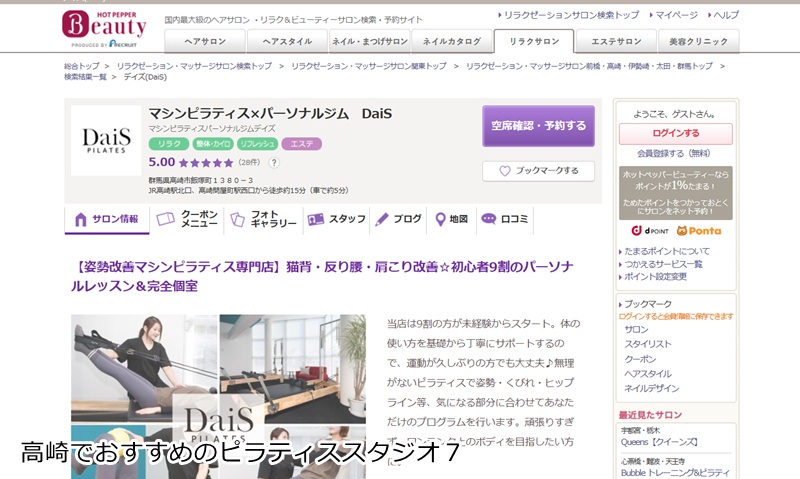Click the coupon ticket icon
The height and width of the screenshot is (479, 800).
click(165, 219)
